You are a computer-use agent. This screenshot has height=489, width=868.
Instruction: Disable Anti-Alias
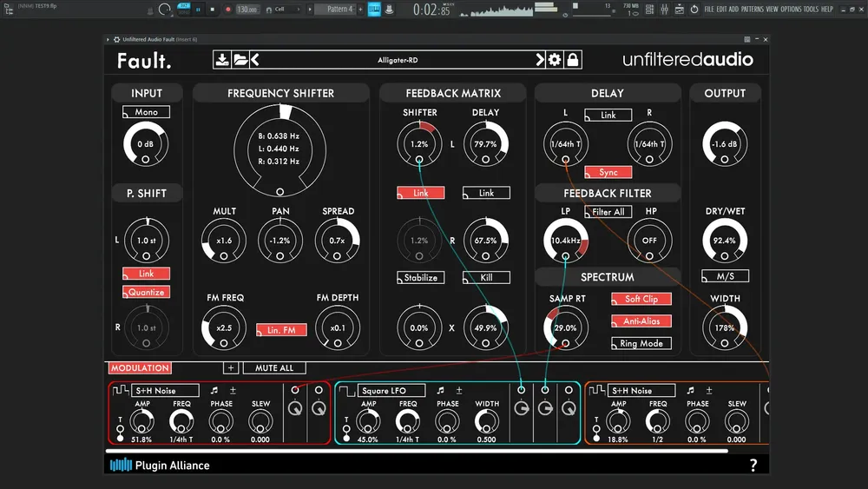(641, 321)
